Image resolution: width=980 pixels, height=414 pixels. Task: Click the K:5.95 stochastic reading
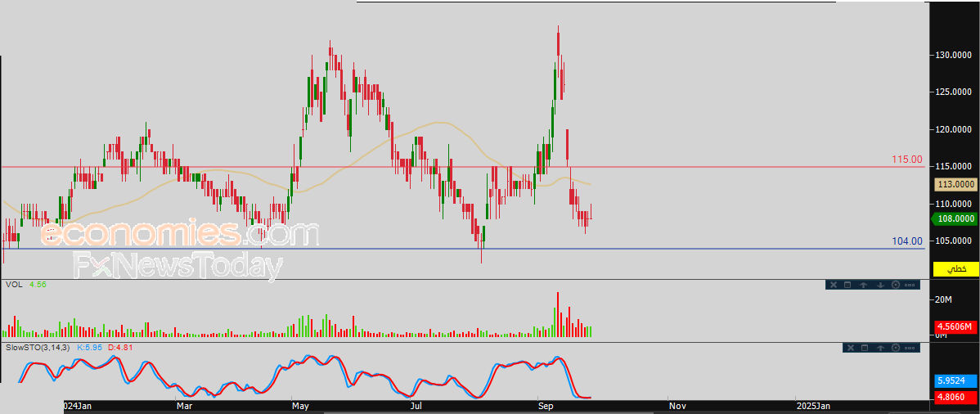(90, 346)
